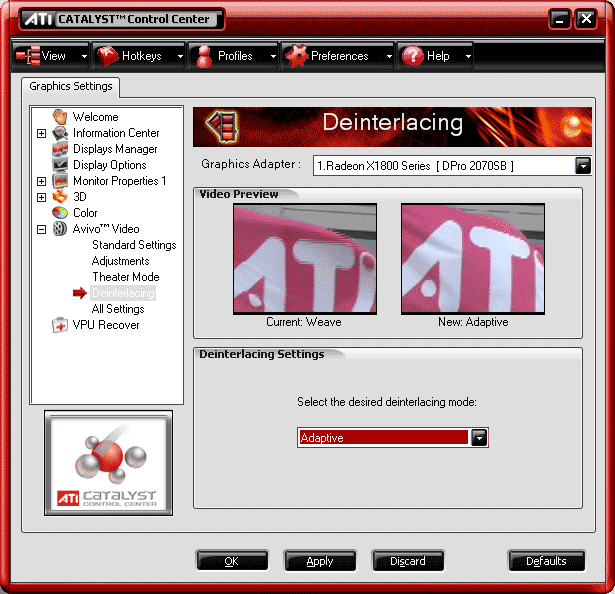Select the Graphics Settings tab
The image size is (615, 594).
[71, 86]
